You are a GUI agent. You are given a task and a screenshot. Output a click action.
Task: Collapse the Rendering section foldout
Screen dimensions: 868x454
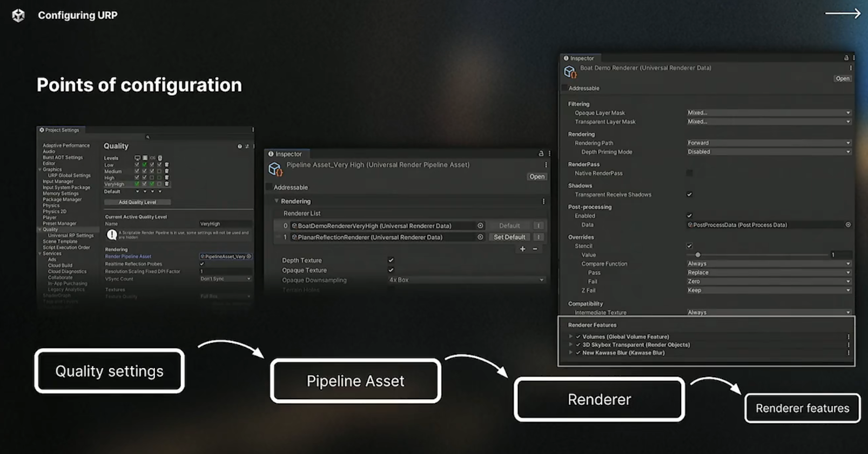coord(277,201)
